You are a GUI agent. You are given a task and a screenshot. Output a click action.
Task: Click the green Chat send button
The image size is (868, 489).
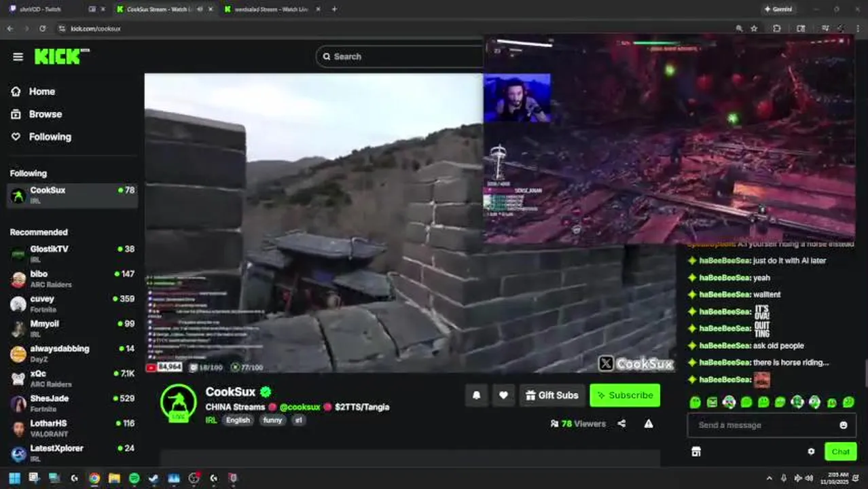click(x=840, y=452)
